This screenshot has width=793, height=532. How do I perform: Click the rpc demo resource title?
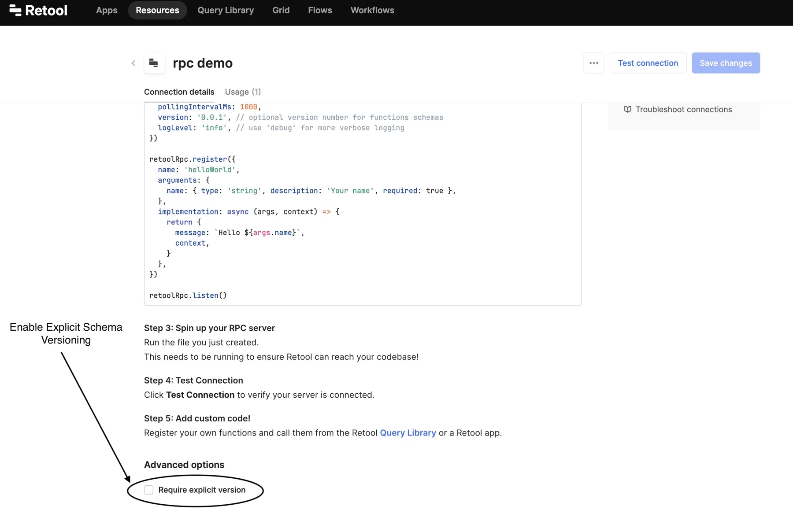[203, 63]
